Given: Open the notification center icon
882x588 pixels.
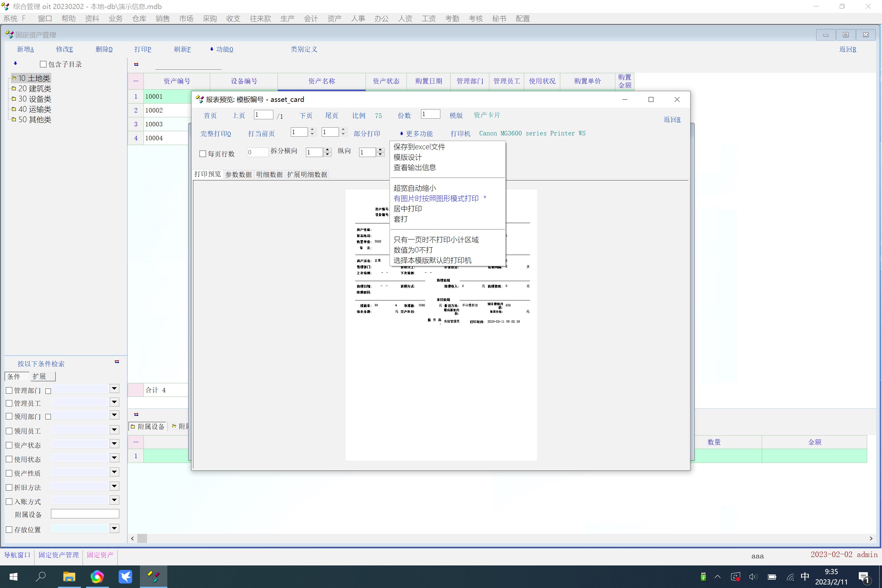Looking at the screenshot, I should [864, 577].
